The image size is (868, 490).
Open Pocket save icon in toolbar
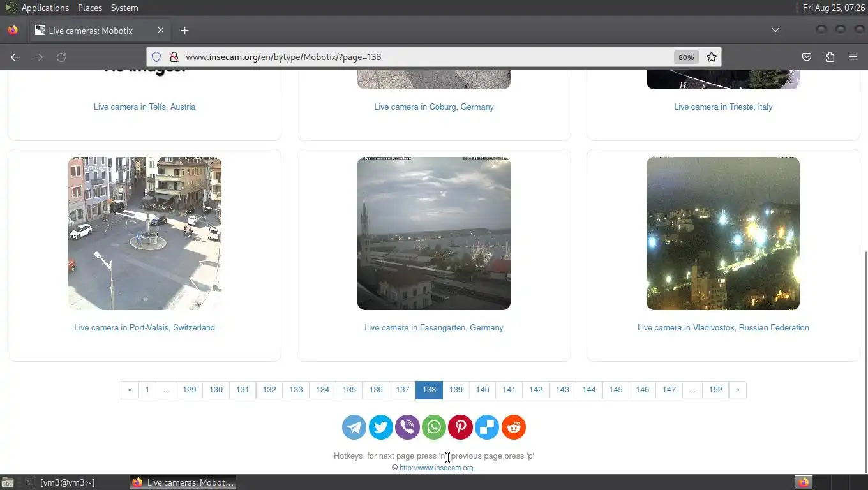(807, 57)
